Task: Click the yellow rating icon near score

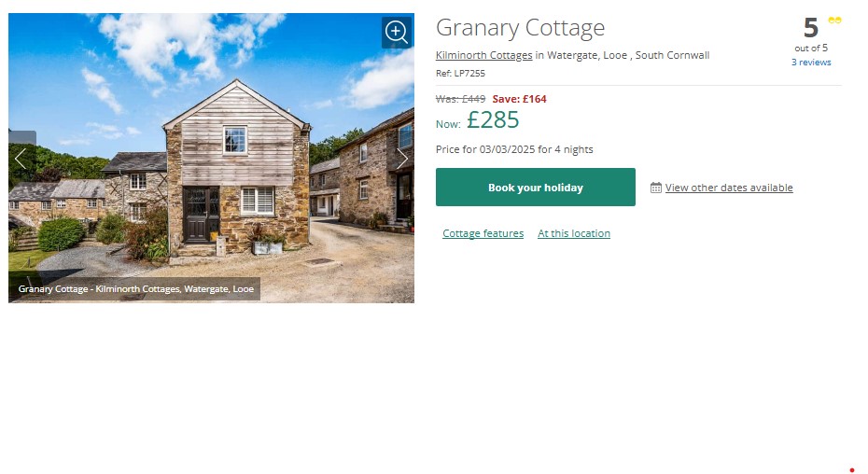Action: tap(834, 21)
